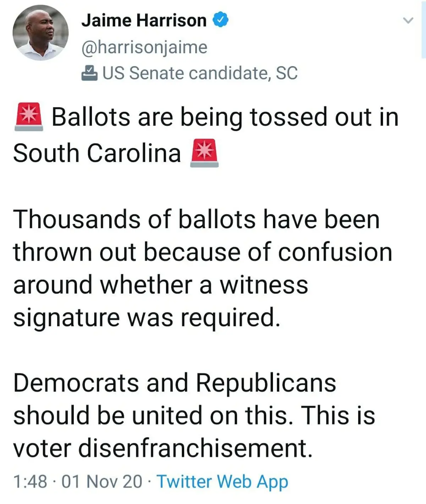Click the siren emoji after "South Carolina"
This screenshot has width=426, height=504.
204,153
